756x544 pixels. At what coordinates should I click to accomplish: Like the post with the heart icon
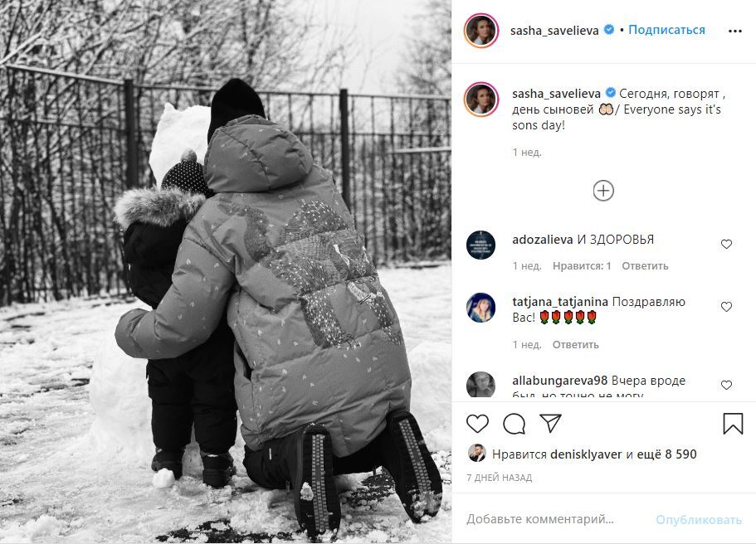(x=477, y=424)
